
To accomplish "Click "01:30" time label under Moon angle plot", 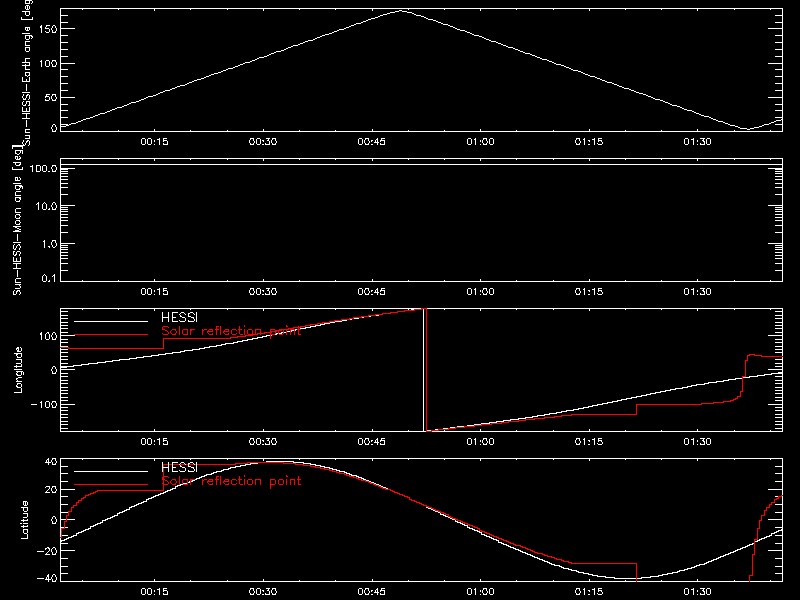I will tap(697, 292).
